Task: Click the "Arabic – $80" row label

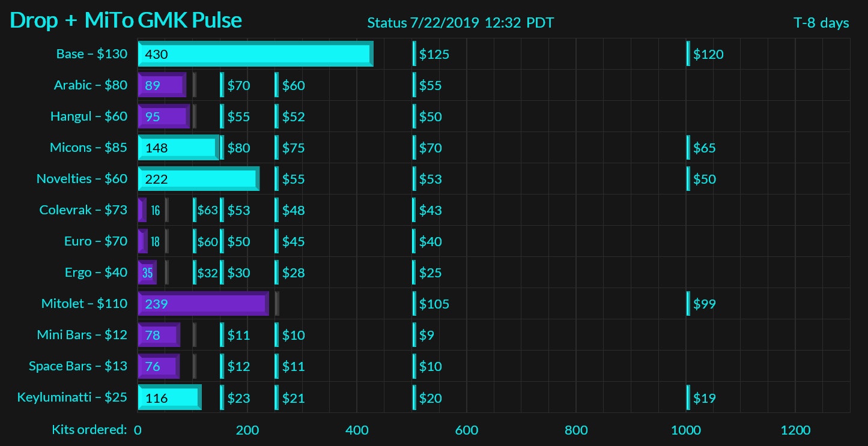Action: click(x=90, y=85)
